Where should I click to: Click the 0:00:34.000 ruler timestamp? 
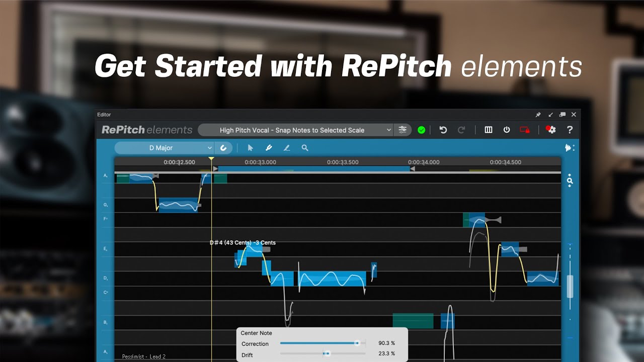click(x=424, y=162)
